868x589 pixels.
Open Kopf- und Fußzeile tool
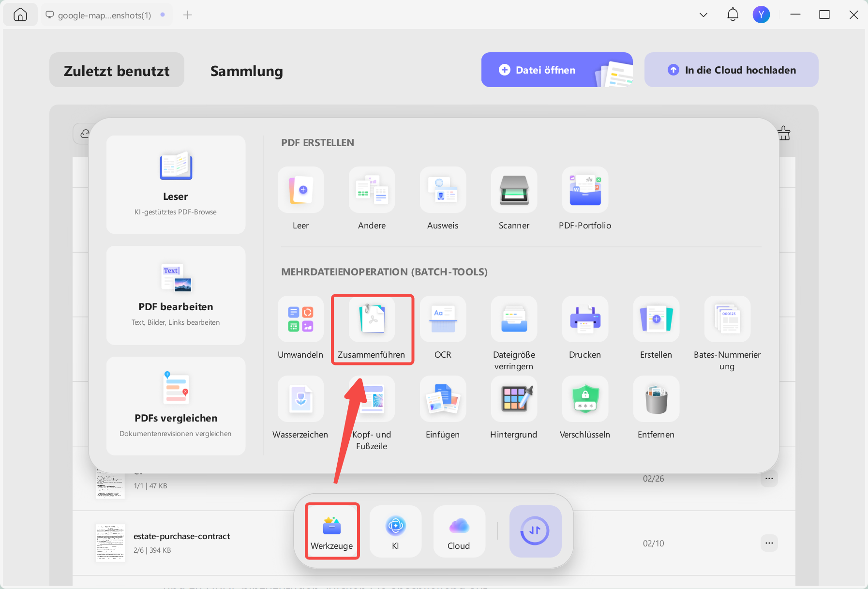click(x=372, y=399)
